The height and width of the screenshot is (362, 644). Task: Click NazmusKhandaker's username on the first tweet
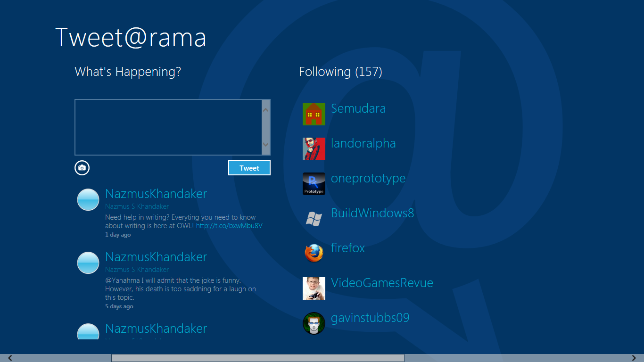[156, 193]
